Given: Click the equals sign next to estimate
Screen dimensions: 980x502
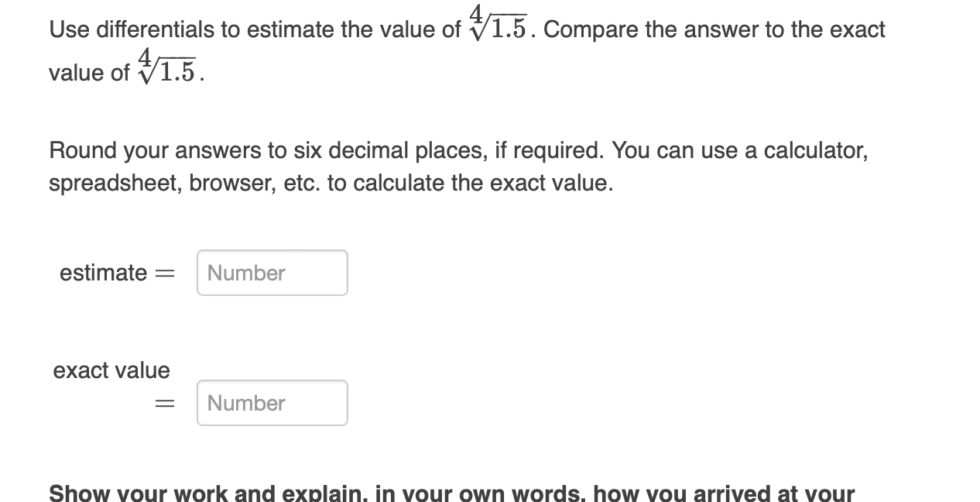Looking at the screenshot, I should pos(163,273).
